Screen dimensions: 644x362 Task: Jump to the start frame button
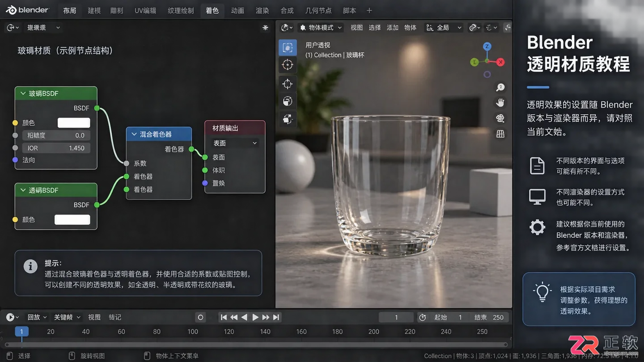[224, 317]
